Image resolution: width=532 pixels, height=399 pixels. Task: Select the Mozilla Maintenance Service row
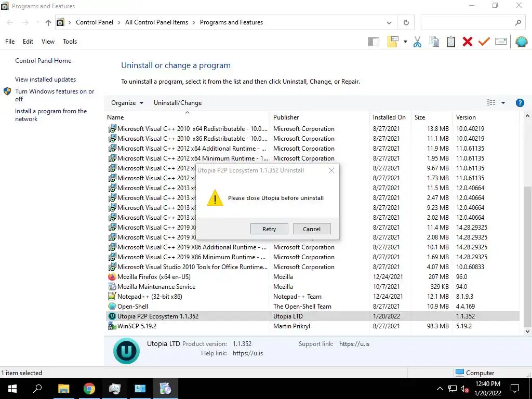coord(312,287)
